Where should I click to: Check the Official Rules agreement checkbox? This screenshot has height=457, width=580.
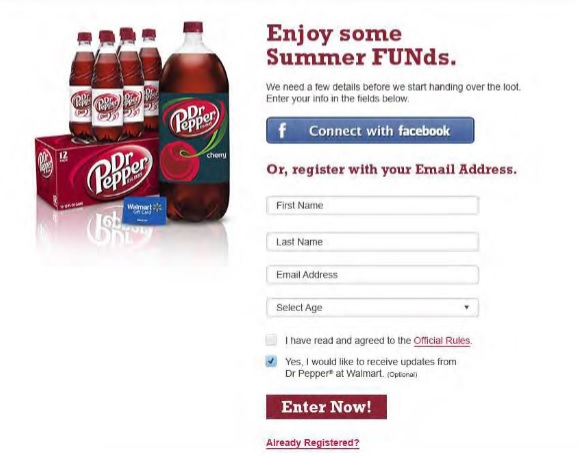[271, 340]
